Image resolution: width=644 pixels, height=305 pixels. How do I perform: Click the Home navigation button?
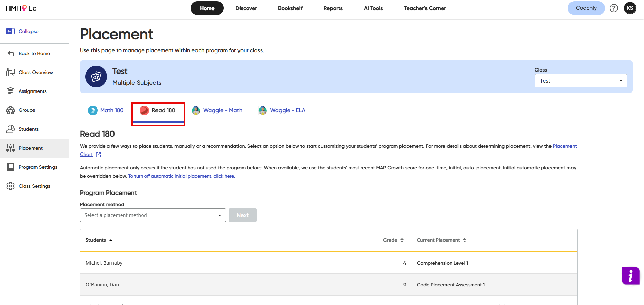[207, 8]
